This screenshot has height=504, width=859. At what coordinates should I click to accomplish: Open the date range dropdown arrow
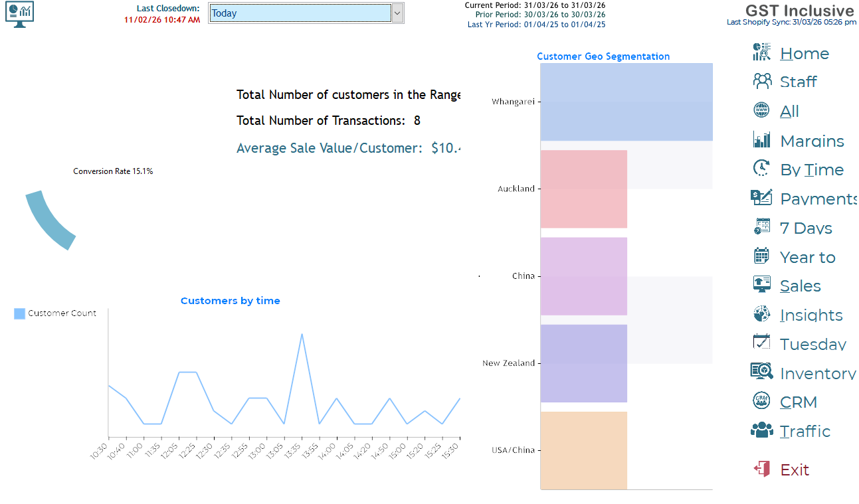coord(397,13)
